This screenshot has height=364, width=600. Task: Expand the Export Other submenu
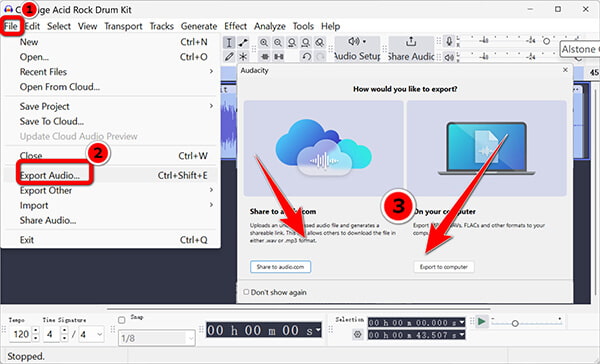tap(211, 190)
